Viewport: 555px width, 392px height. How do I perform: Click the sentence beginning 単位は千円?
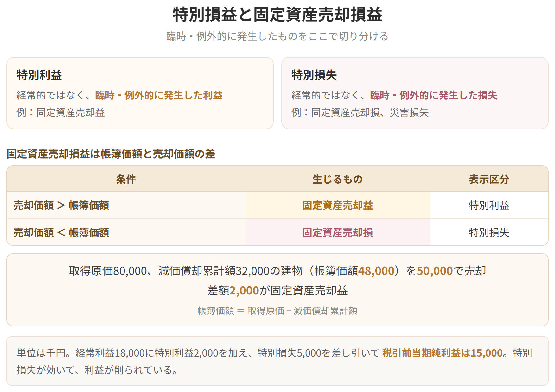[198, 353]
